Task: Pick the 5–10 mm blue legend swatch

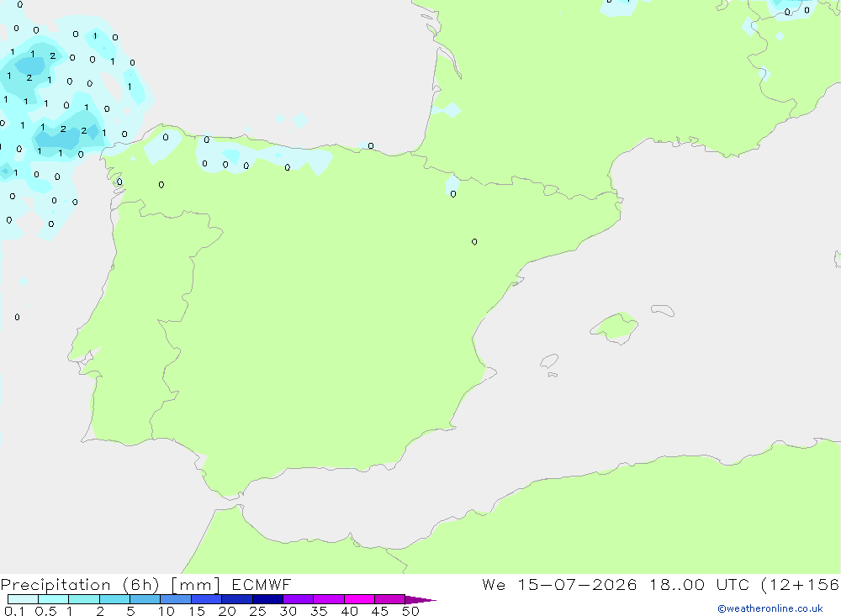Action: point(145,599)
